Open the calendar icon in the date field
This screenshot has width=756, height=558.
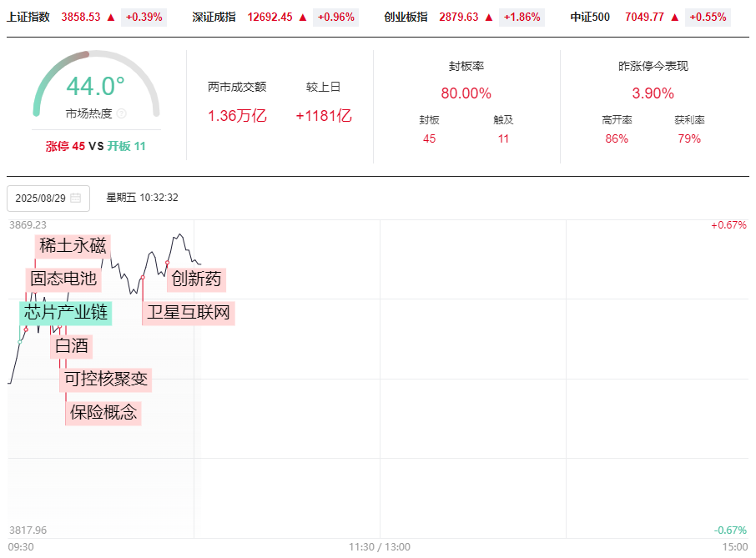pos(76,199)
